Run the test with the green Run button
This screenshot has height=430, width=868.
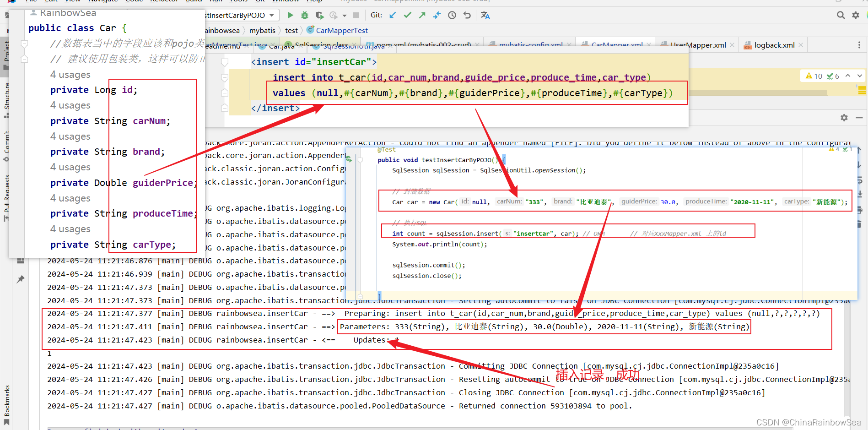290,15
